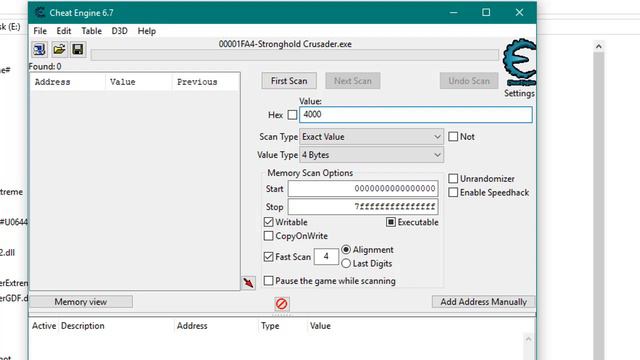Click the Type column header in address table
The image size is (640, 360).
click(270, 326)
